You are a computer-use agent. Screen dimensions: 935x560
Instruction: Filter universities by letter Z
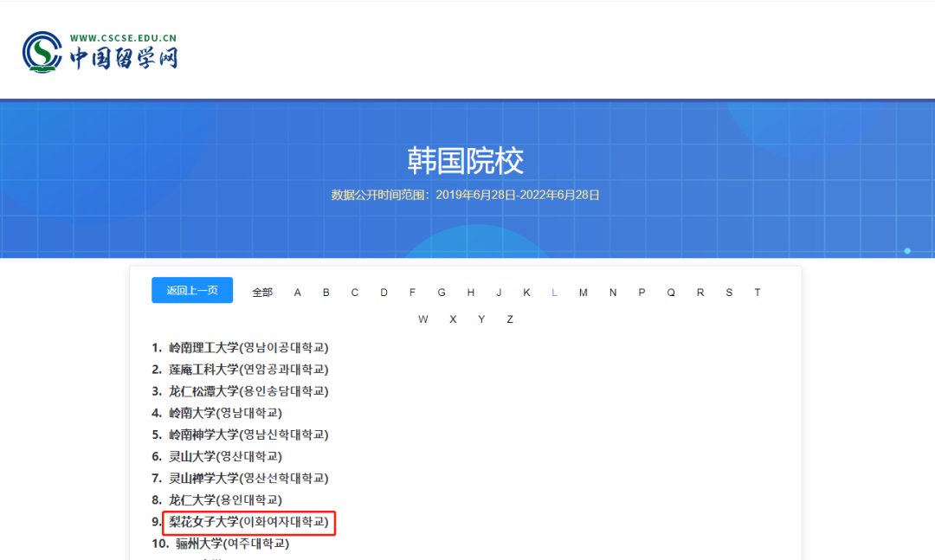click(510, 319)
